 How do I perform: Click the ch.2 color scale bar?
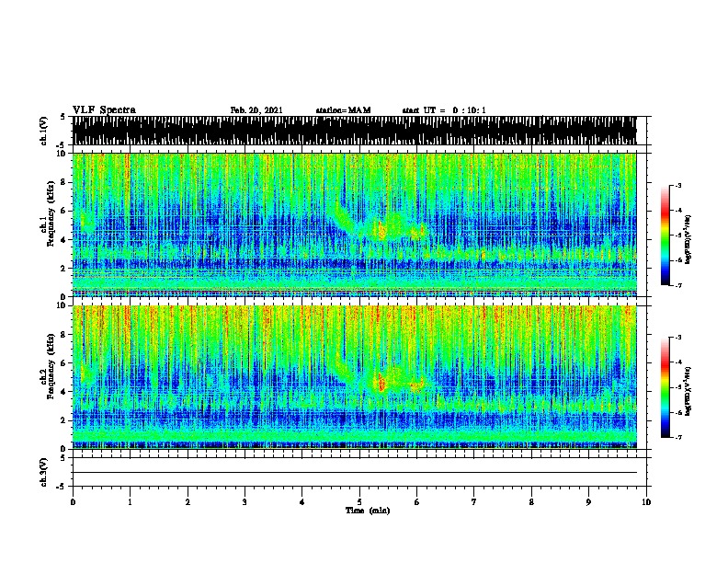click(x=665, y=387)
